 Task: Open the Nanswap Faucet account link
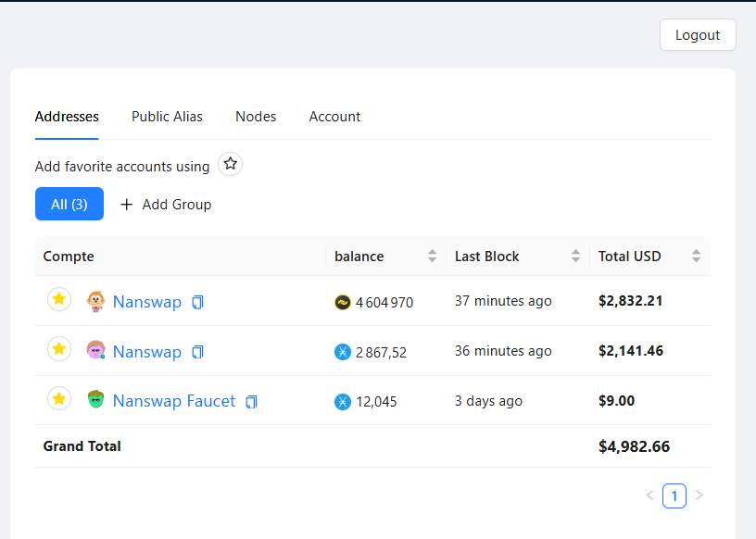click(173, 400)
